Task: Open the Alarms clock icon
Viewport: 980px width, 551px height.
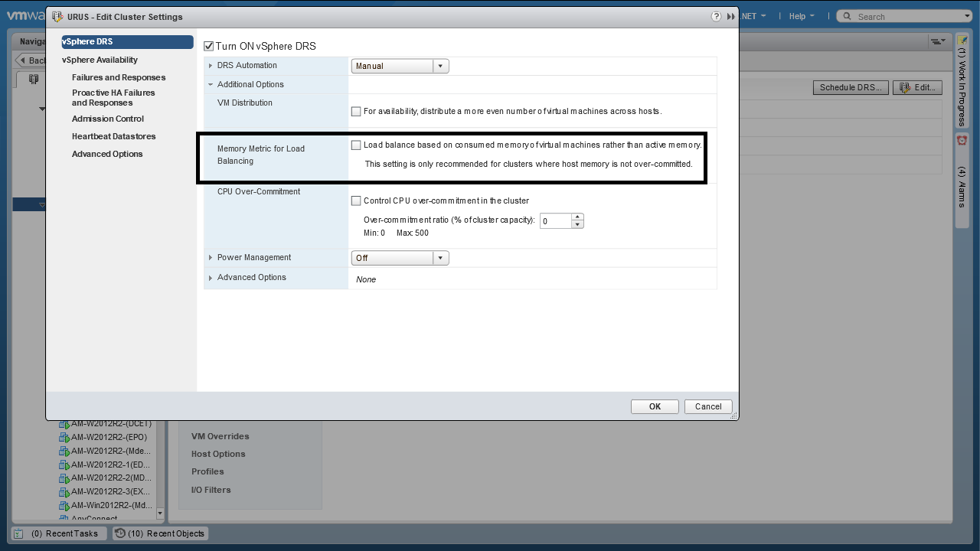Action: [962, 140]
